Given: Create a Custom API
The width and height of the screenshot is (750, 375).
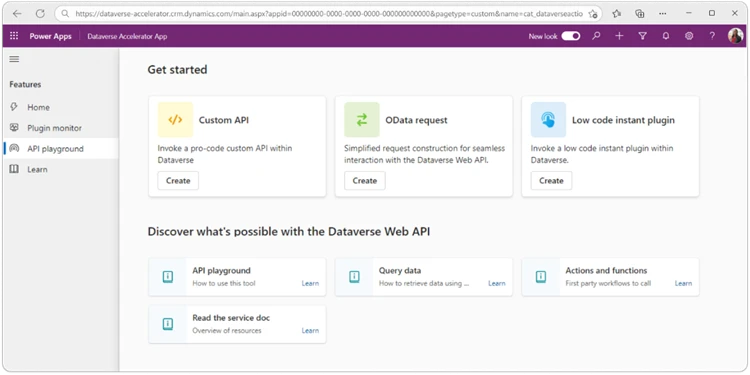Looking at the screenshot, I should coord(178,181).
